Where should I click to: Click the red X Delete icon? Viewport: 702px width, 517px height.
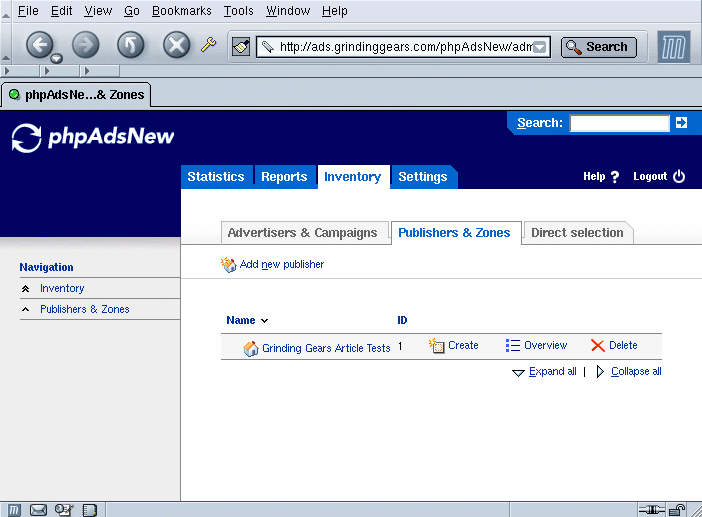598,346
